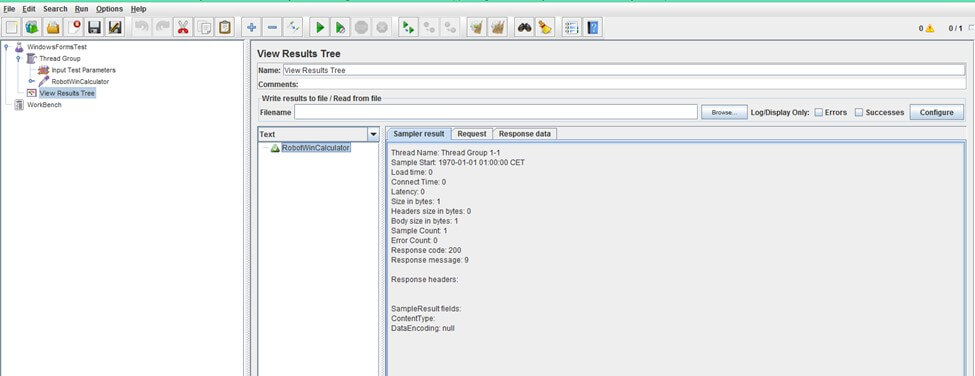Viewport: 975px width, 376px height.
Task: Start test with no pauses icon
Action: coord(340,27)
